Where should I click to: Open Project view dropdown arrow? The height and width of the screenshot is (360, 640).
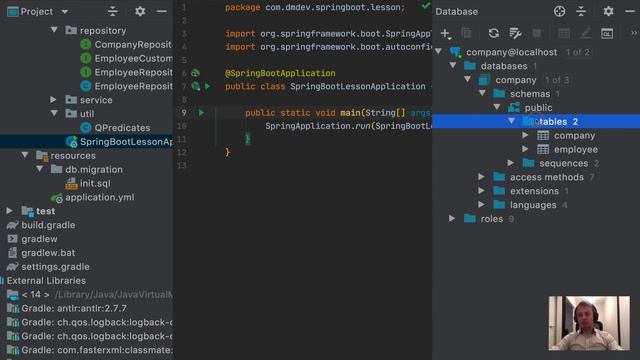(64, 11)
